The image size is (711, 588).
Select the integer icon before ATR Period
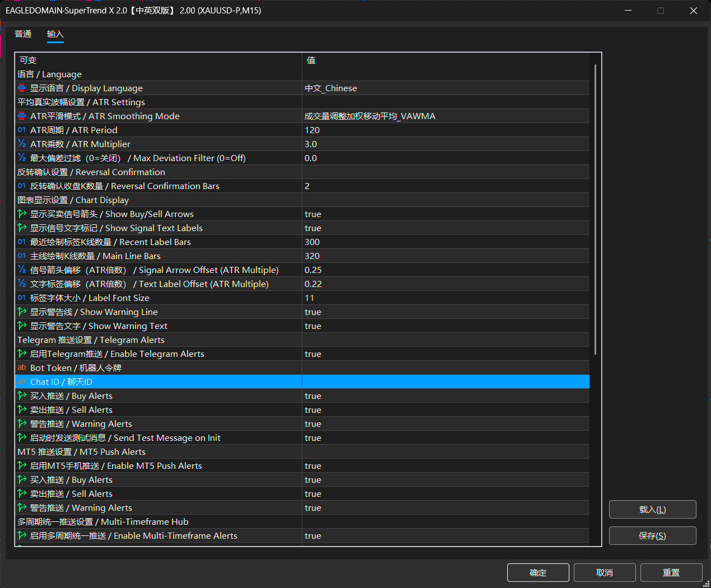(x=21, y=130)
